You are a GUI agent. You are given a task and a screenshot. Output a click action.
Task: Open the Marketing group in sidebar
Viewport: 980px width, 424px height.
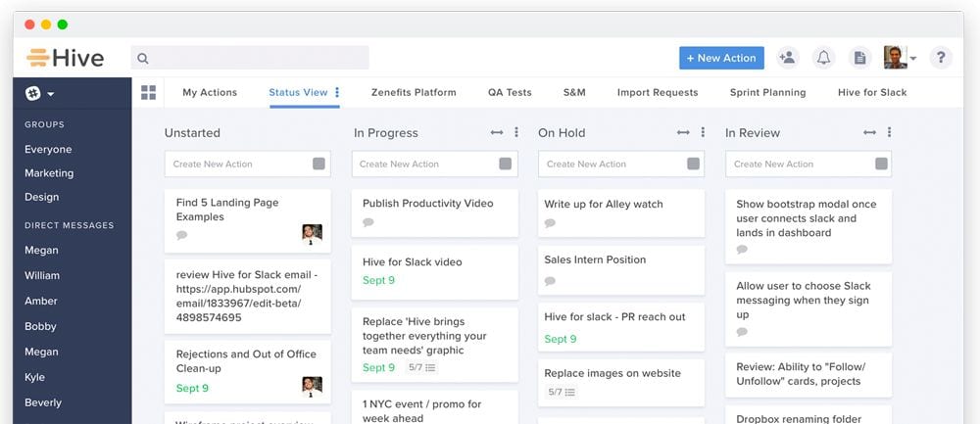tap(49, 173)
